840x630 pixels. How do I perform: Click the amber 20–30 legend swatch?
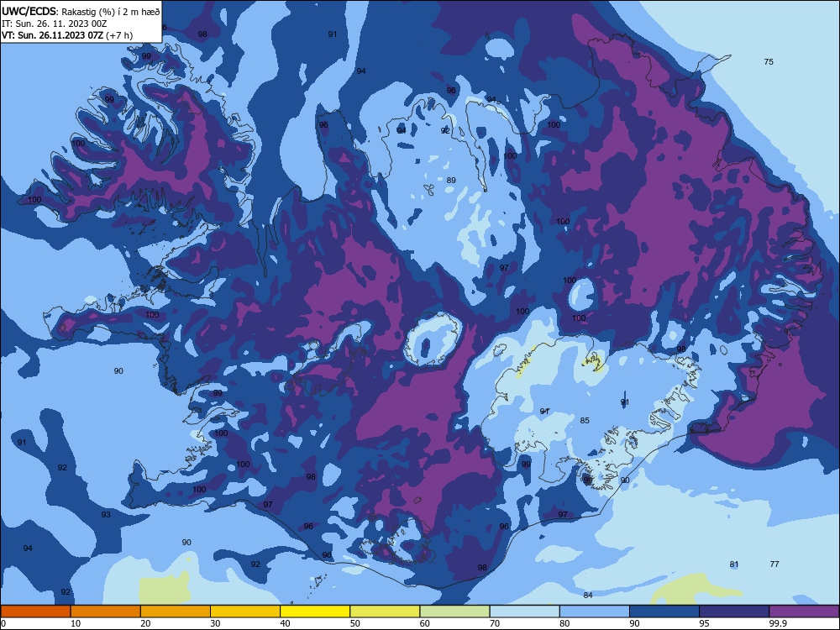(176, 612)
